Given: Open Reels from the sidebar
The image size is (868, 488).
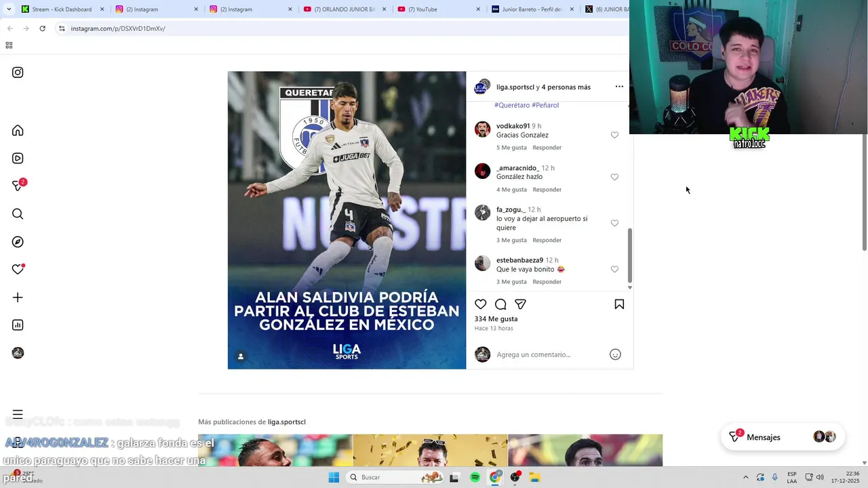Looking at the screenshot, I should coord(18,158).
